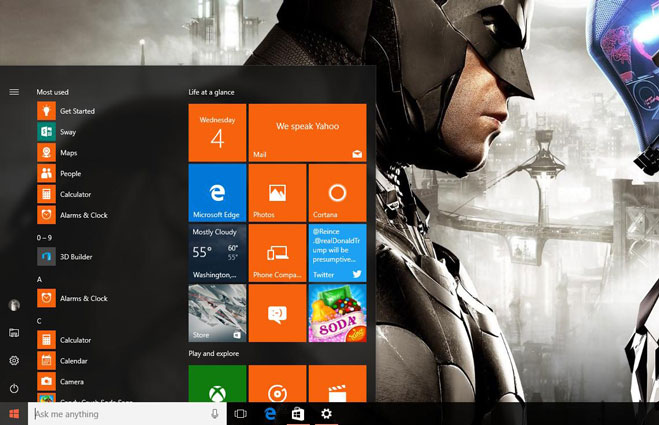This screenshot has width=659, height=425.
Task: Open the orange chat feedback tile
Action: 277,313
